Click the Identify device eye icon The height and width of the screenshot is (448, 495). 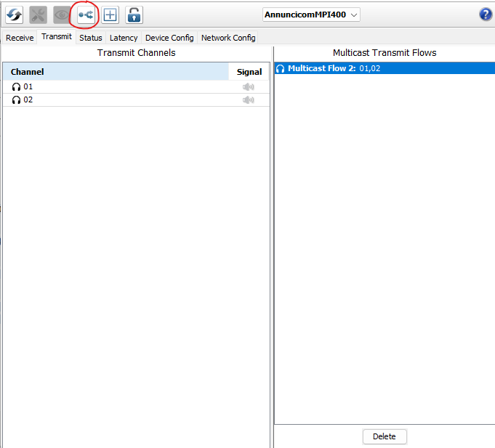(x=62, y=15)
